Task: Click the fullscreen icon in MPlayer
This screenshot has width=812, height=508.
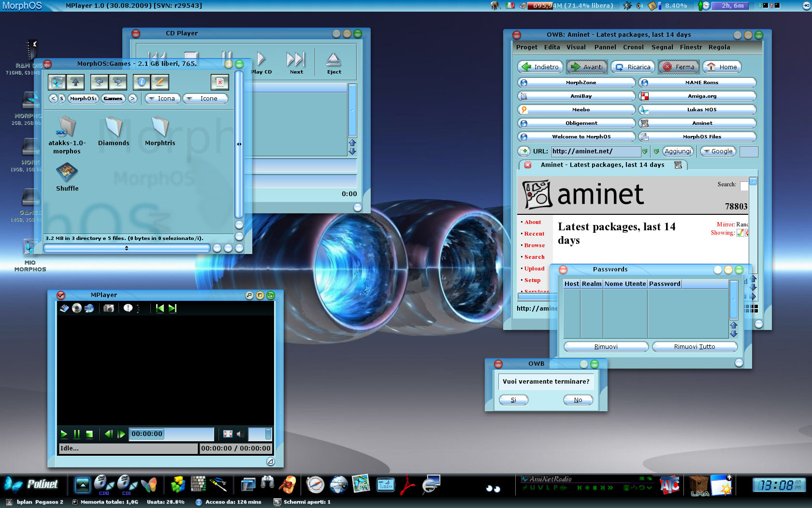Action: (228, 434)
